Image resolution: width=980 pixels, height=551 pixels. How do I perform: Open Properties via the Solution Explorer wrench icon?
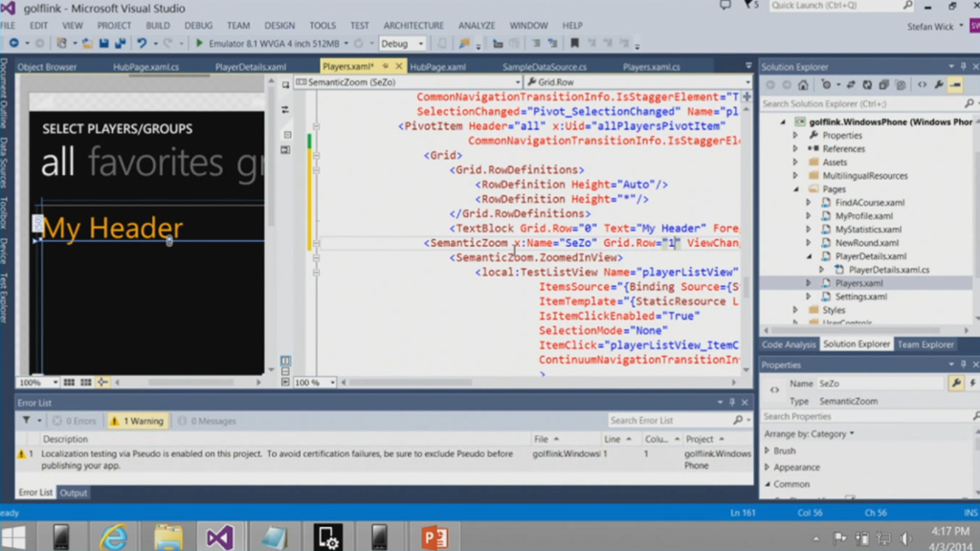939,85
